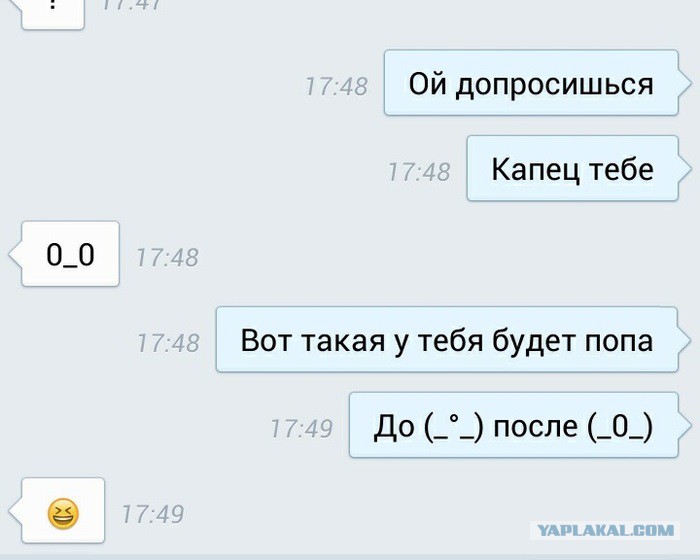Click the 17:48 timestamp beside 'Ой допросишься'
The height and width of the screenshot is (560, 700).
[336, 87]
